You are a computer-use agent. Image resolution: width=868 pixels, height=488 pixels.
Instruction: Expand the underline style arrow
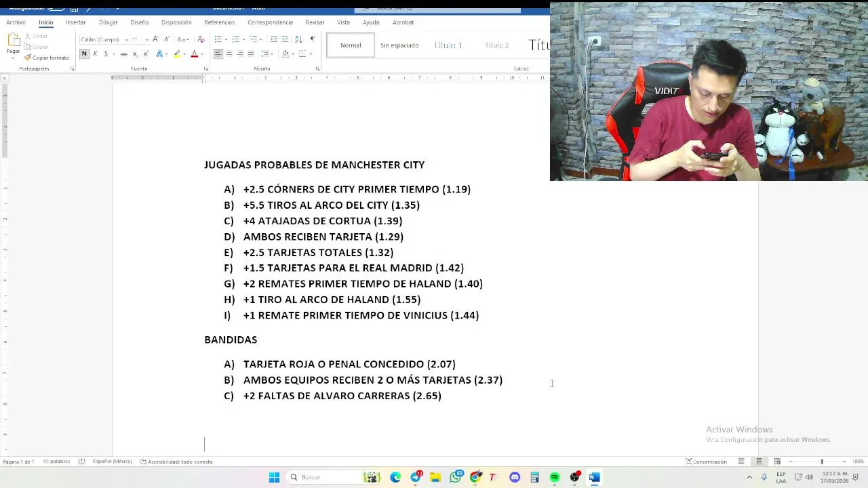coord(113,54)
